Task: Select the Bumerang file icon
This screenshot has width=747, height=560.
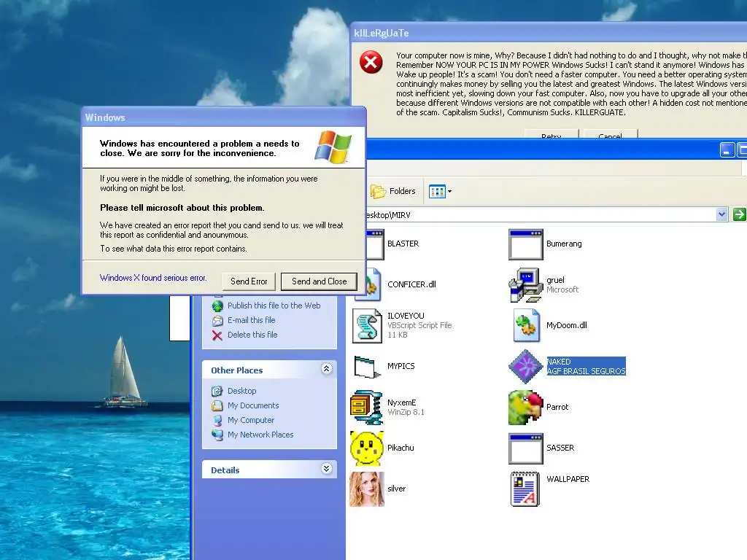Action: (526, 244)
